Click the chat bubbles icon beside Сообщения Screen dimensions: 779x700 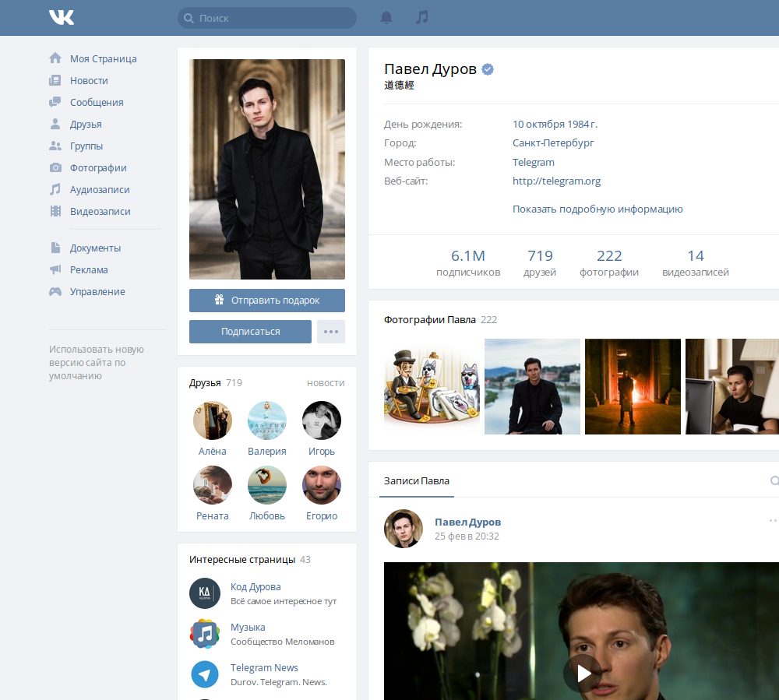pos(55,102)
